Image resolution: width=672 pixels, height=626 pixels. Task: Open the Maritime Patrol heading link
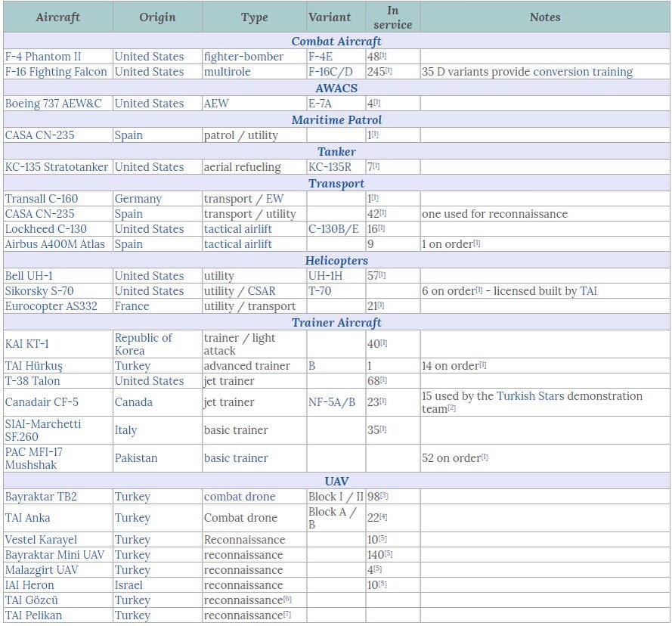pyautogui.click(x=336, y=119)
